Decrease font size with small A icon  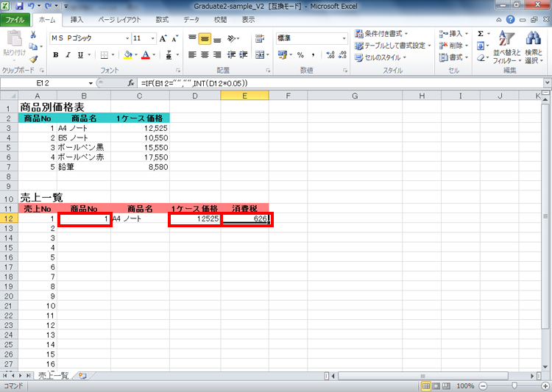(x=174, y=38)
